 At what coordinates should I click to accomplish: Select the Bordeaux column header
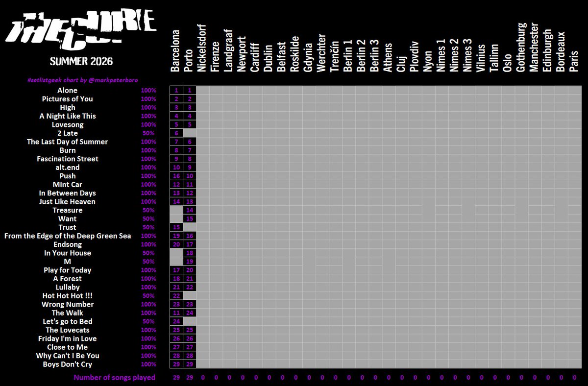560,52
